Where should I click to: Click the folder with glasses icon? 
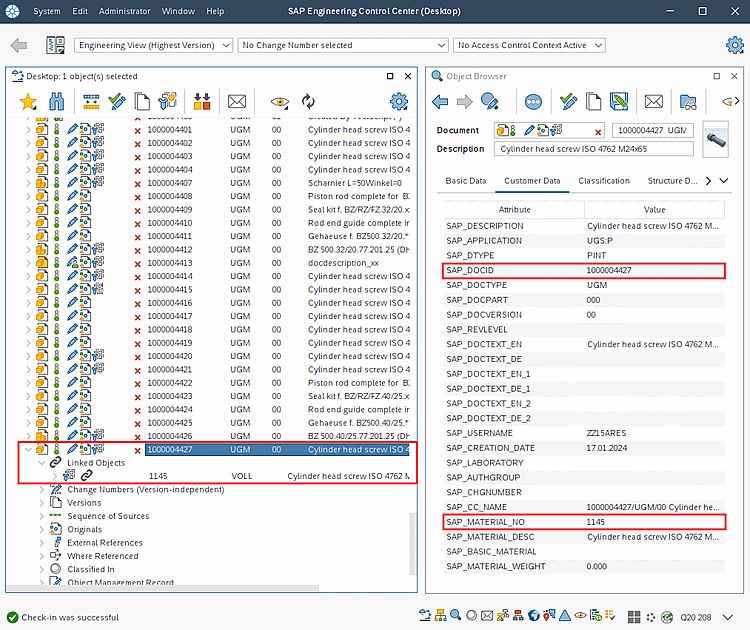pos(688,101)
